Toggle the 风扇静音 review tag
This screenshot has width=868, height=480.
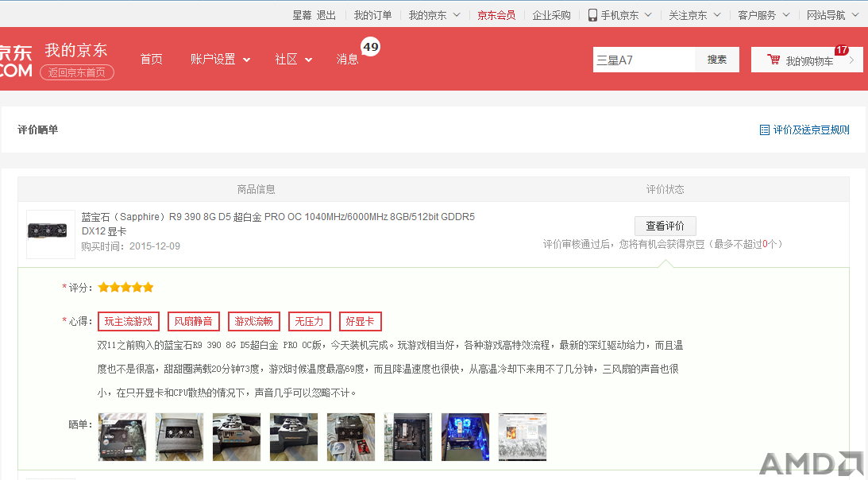193,322
